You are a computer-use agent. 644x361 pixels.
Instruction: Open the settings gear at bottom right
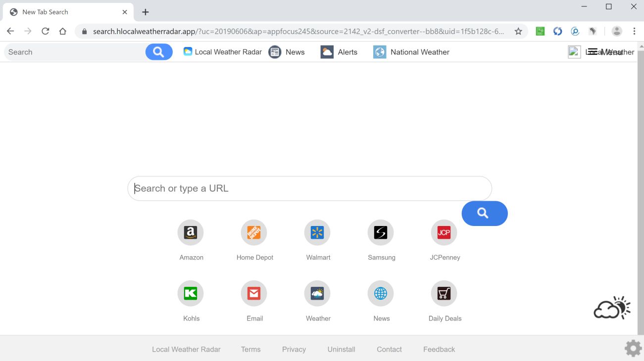tap(633, 348)
